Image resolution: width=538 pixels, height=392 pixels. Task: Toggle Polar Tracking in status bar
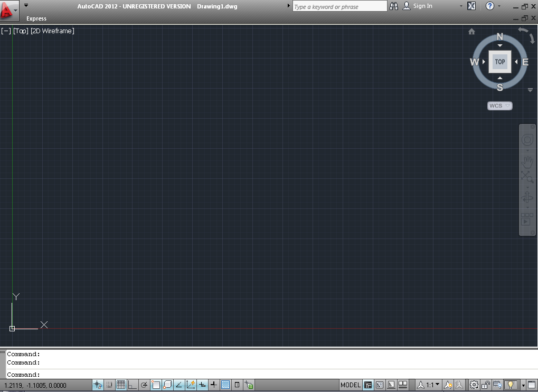point(144,385)
